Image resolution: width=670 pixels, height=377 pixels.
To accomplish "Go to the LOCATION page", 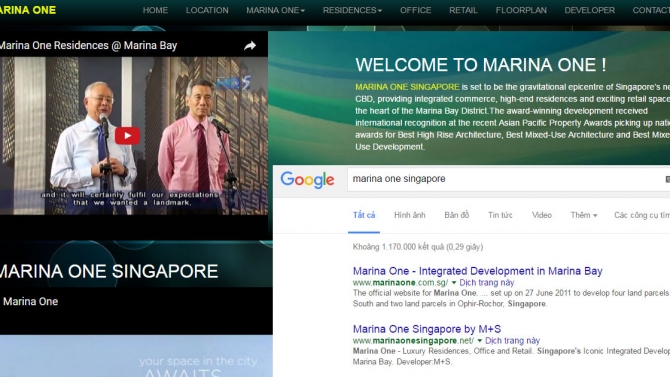I will tap(207, 10).
